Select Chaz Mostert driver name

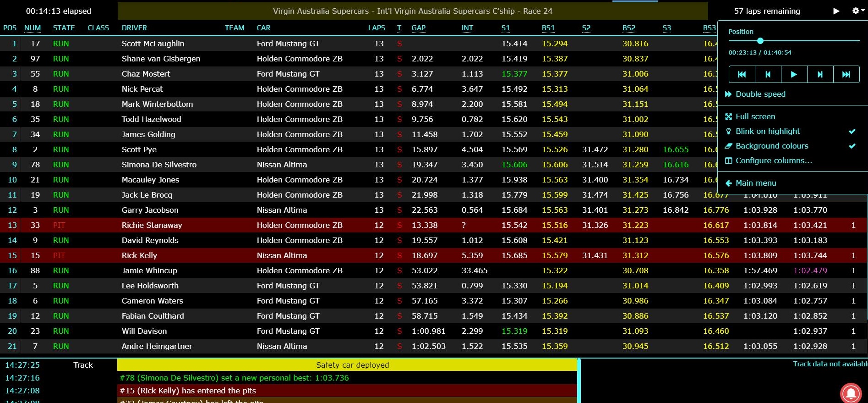pyautogui.click(x=146, y=74)
